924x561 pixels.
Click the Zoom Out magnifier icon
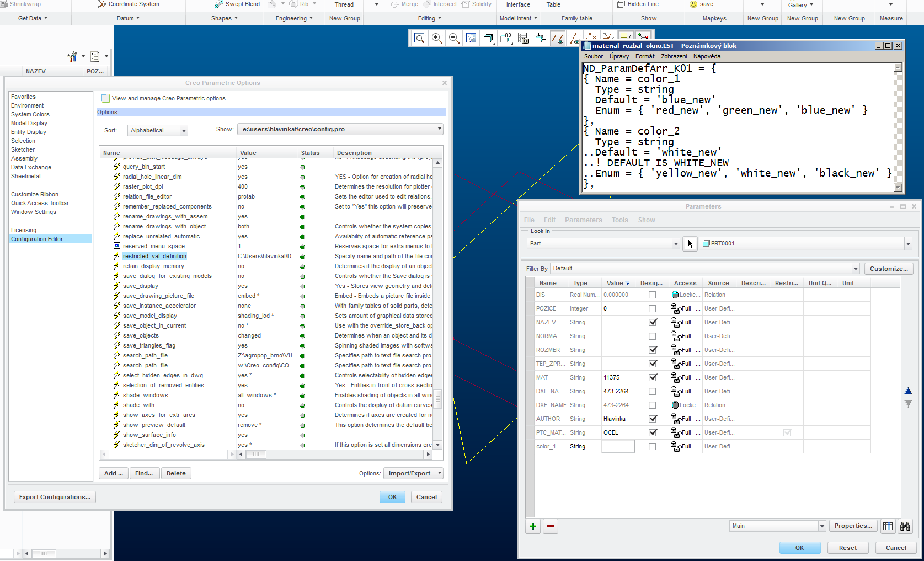454,38
